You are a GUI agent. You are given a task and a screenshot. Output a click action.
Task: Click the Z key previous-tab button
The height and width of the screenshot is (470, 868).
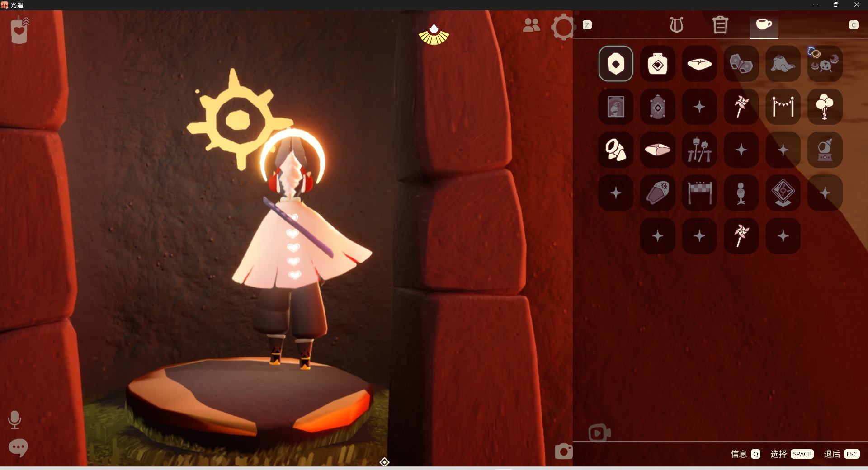587,25
